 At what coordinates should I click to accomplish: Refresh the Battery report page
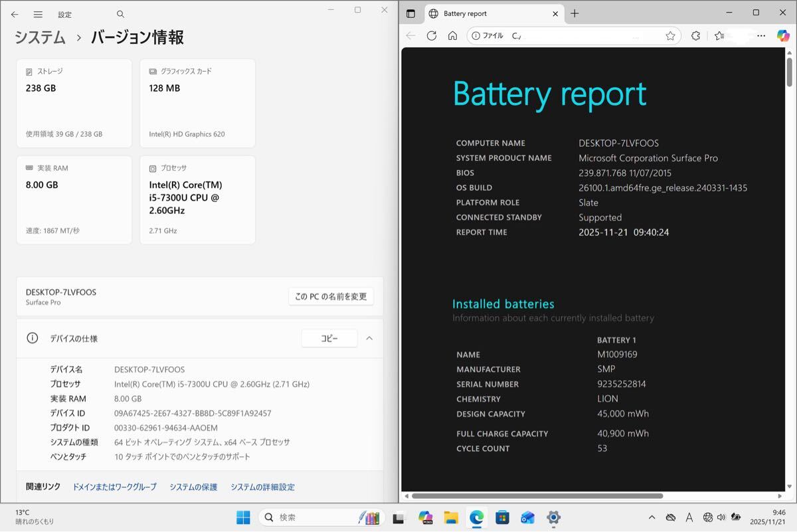(432, 36)
